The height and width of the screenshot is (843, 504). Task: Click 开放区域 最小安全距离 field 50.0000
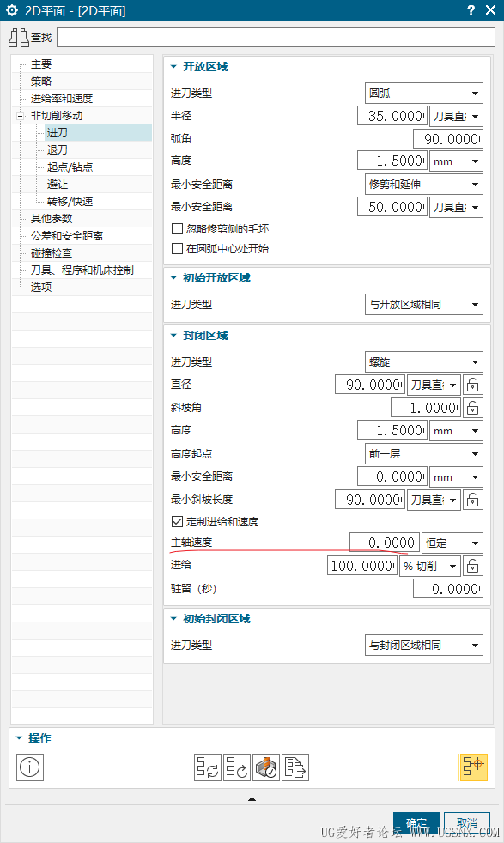click(392, 207)
